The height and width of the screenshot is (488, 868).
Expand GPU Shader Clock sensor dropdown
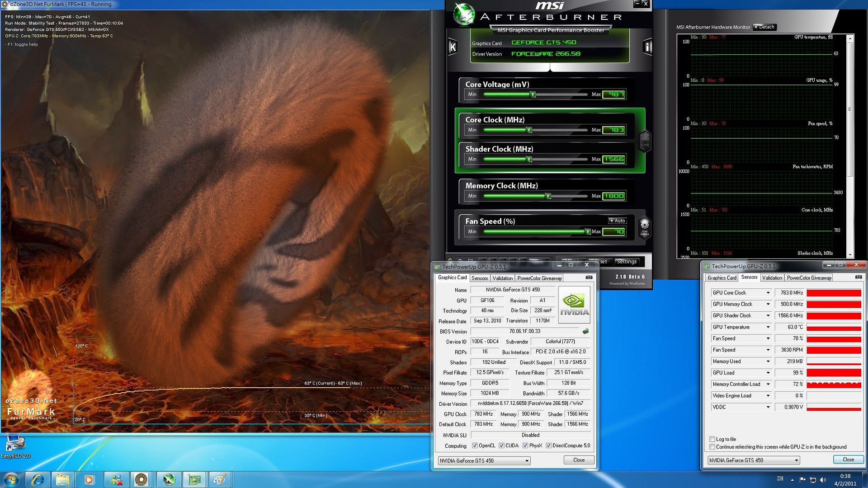[768, 316]
